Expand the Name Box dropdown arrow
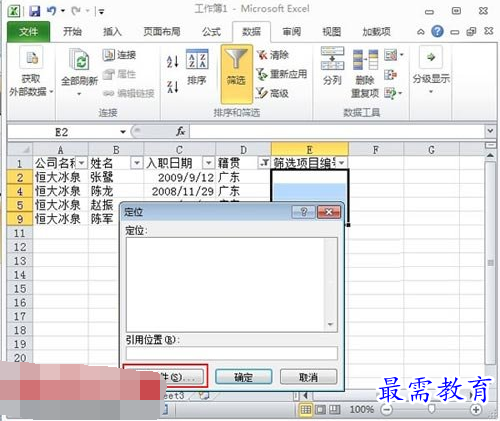Viewport: 500px width, 421px height. pos(123,132)
